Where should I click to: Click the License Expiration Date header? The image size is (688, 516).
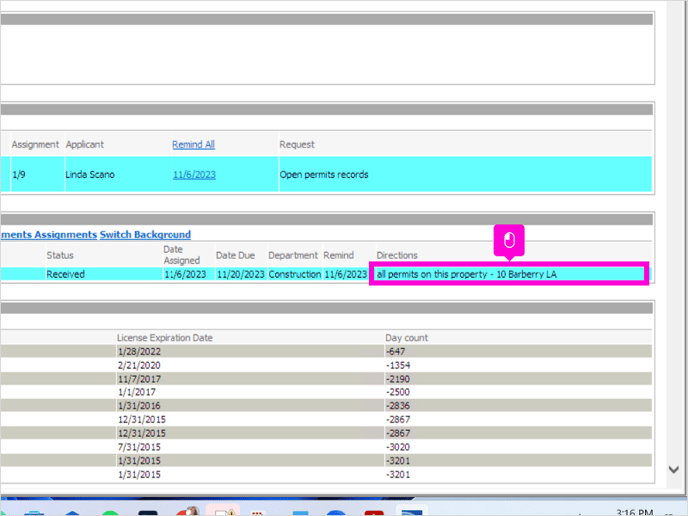165,338
